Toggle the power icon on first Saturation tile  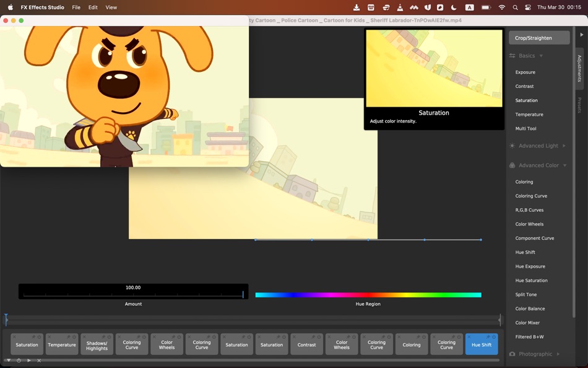(x=40, y=337)
